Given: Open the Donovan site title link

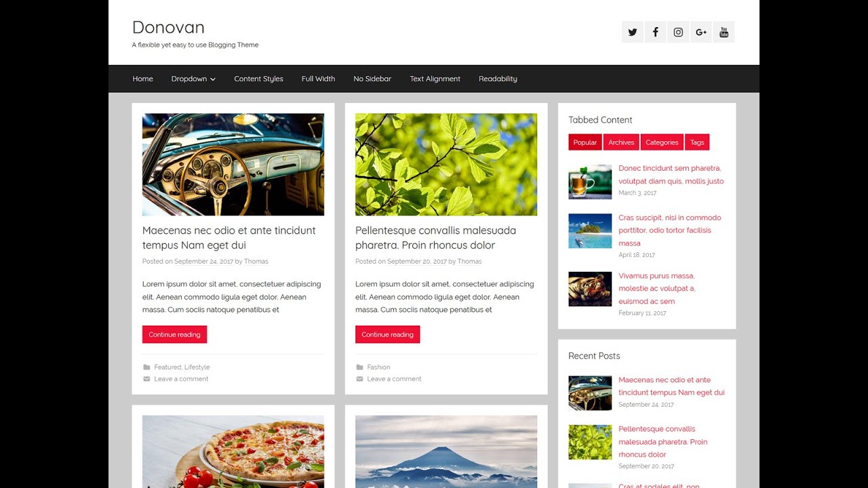Looking at the screenshot, I should (x=168, y=27).
